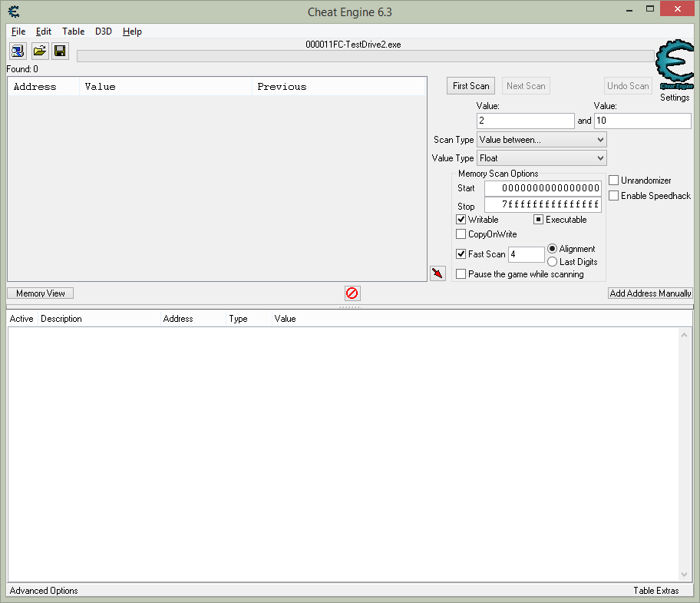Open Table Extras
700x603 pixels.
point(655,591)
